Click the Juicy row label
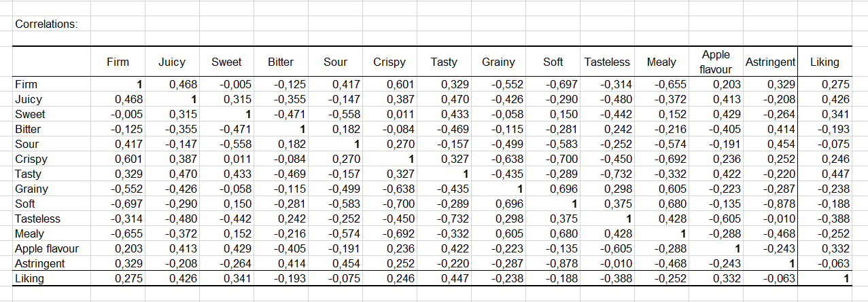The image size is (868, 302). point(28,100)
